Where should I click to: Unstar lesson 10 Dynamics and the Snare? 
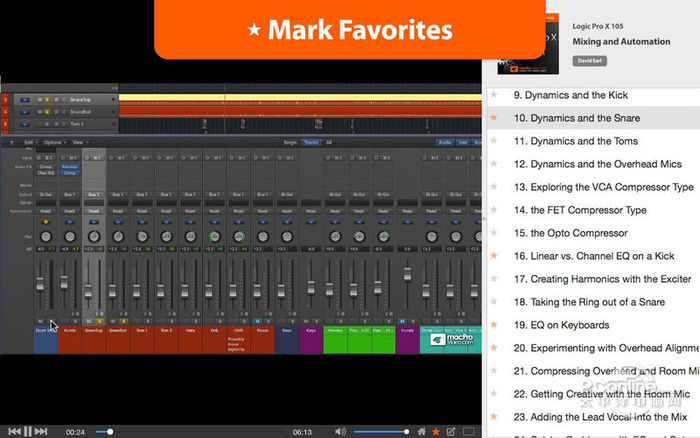click(x=494, y=117)
